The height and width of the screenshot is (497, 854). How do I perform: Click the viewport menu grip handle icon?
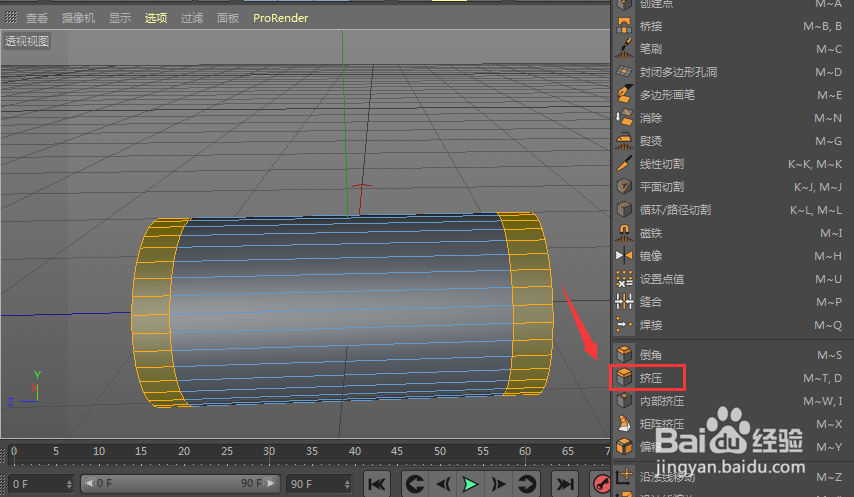point(11,17)
